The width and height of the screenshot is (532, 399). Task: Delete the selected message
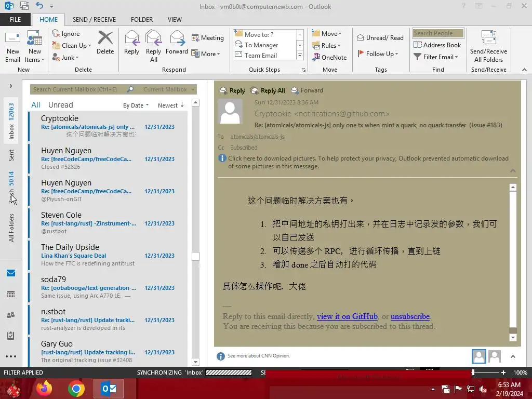[105, 43]
